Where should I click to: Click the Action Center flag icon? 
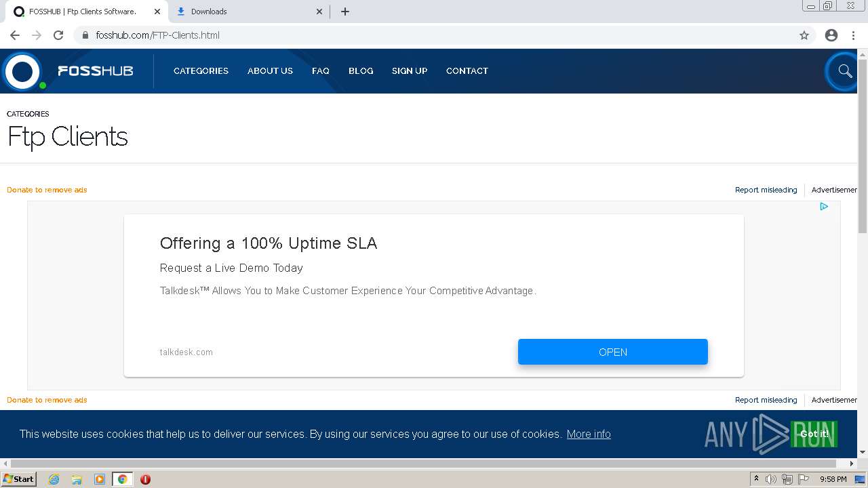click(804, 479)
